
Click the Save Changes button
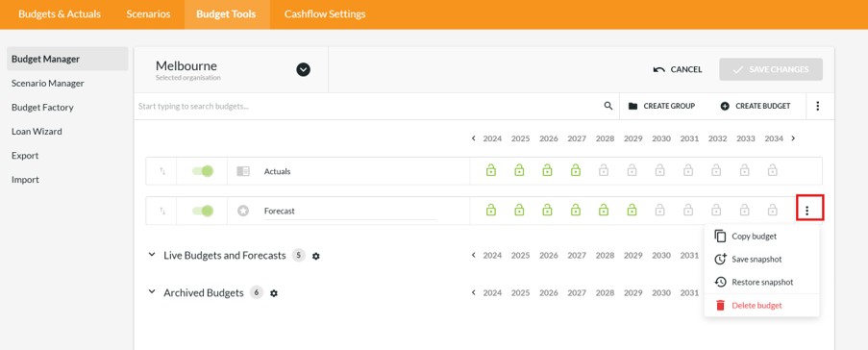[771, 70]
